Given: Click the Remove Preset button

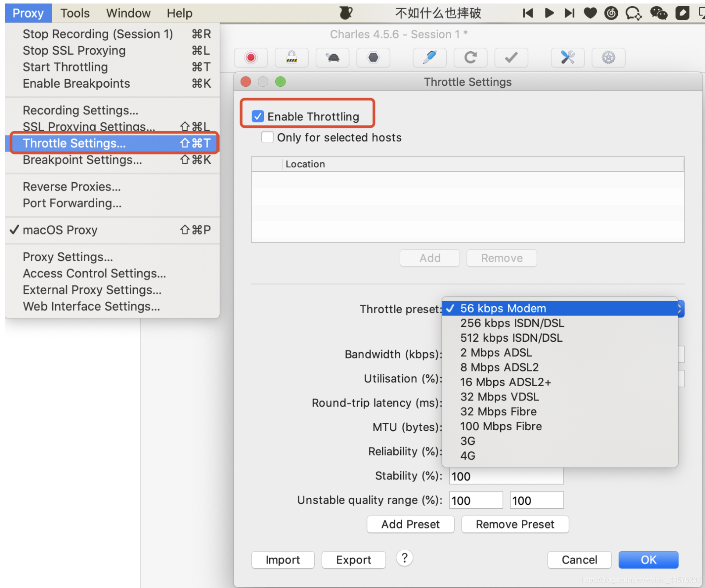Looking at the screenshot, I should point(515,524).
